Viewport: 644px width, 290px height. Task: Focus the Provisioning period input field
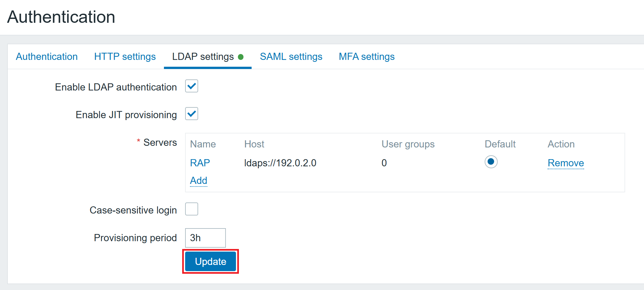205,238
